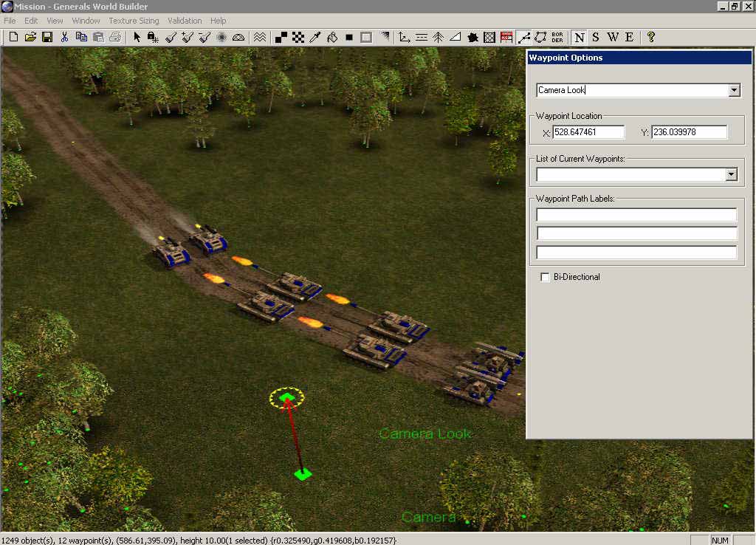Pick the dome-shaped mound tool
Viewport: 756px width, 545px height.
(x=238, y=37)
